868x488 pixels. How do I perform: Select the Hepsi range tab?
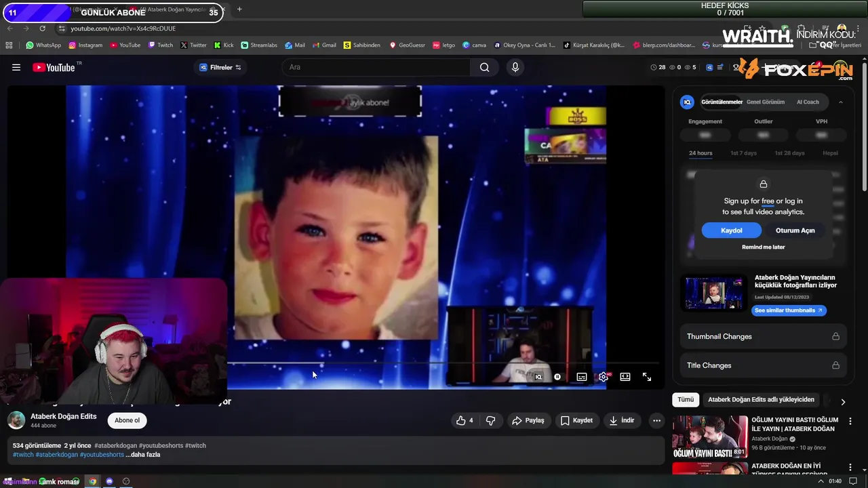click(830, 153)
